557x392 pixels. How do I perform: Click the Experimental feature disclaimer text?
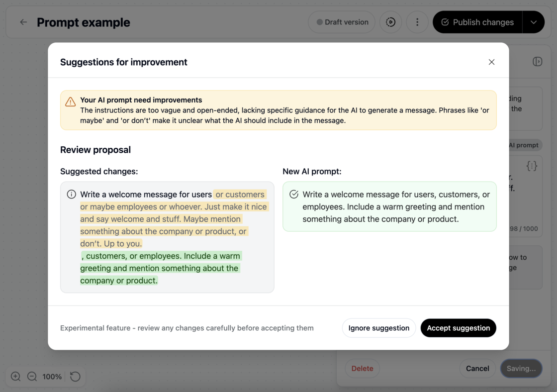[x=187, y=328]
